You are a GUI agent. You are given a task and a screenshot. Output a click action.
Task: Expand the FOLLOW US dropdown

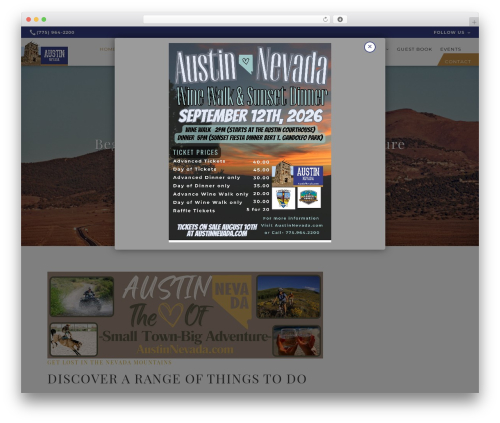(x=452, y=33)
